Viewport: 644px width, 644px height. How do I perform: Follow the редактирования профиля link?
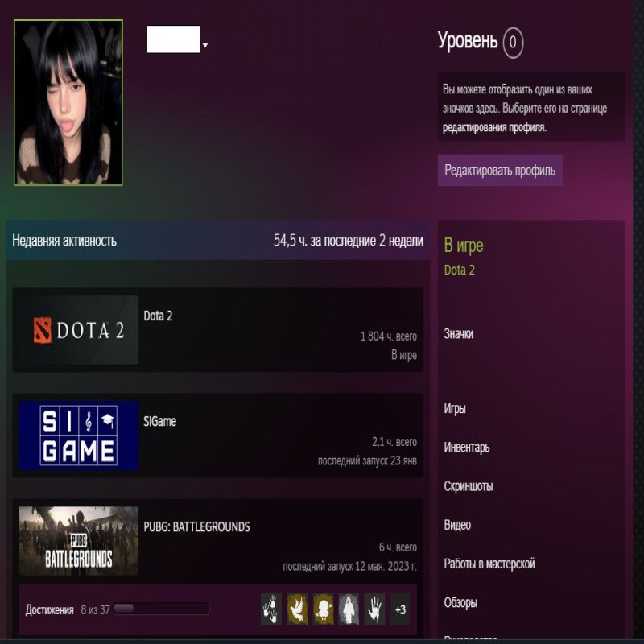(493, 127)
